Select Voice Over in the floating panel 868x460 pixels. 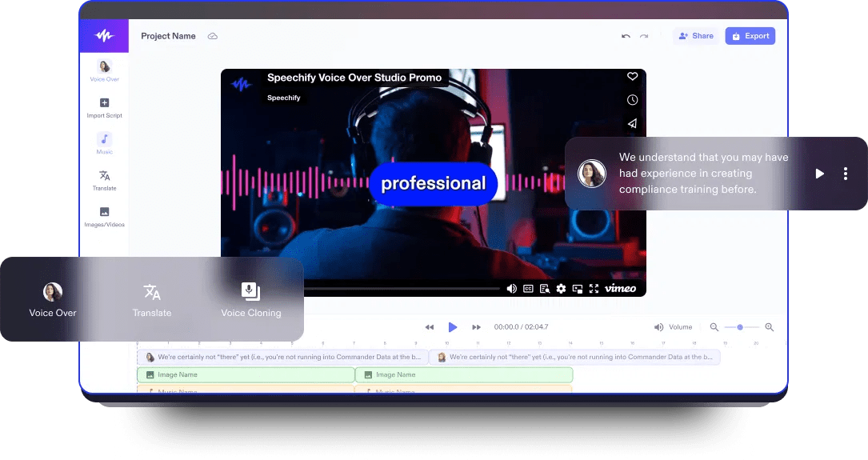pos(53,299)
